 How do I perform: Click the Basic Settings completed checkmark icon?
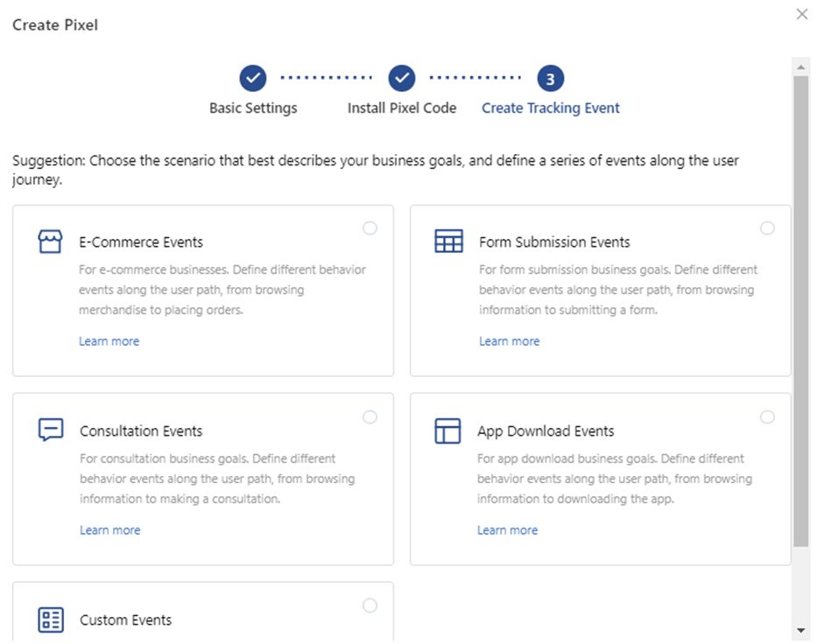[253, 79]
